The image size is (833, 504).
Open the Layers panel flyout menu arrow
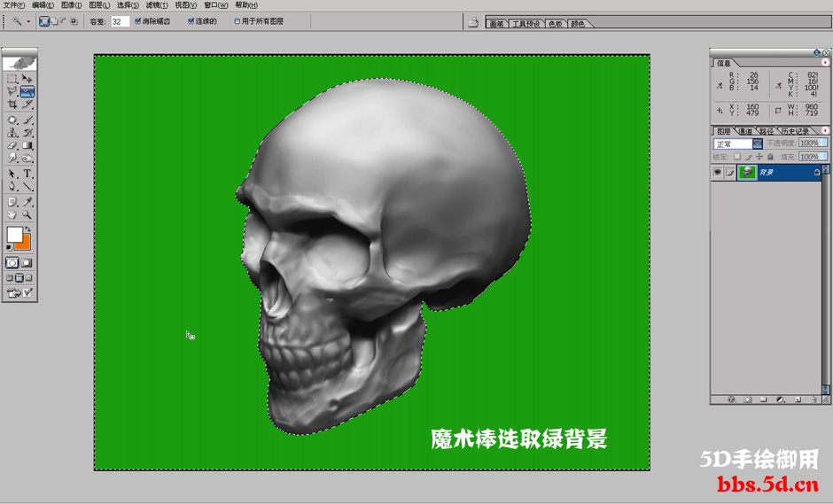[x=825, y=130]
